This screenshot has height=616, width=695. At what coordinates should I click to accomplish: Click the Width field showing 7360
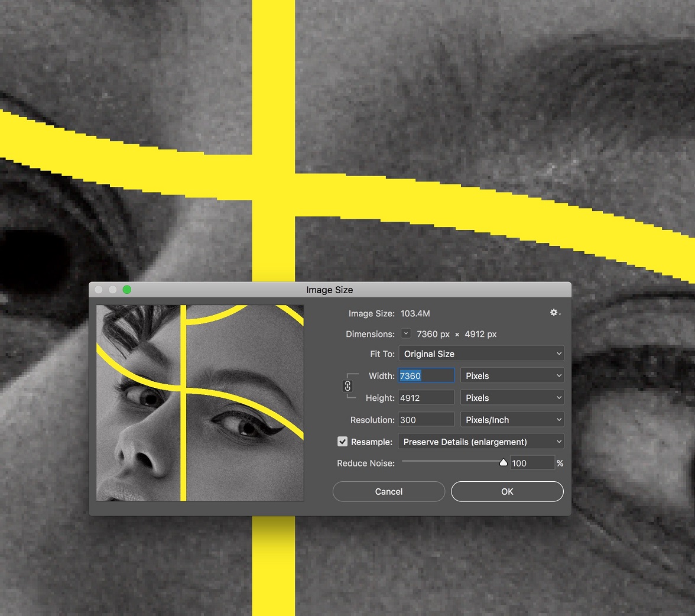[426, 375]
